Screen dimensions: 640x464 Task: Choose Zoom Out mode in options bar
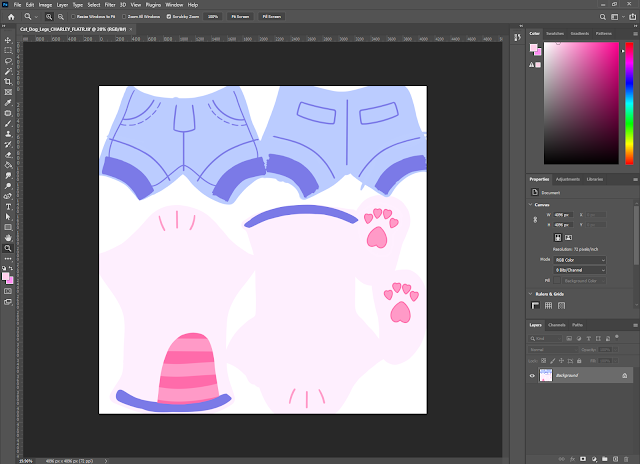(61, 17)
